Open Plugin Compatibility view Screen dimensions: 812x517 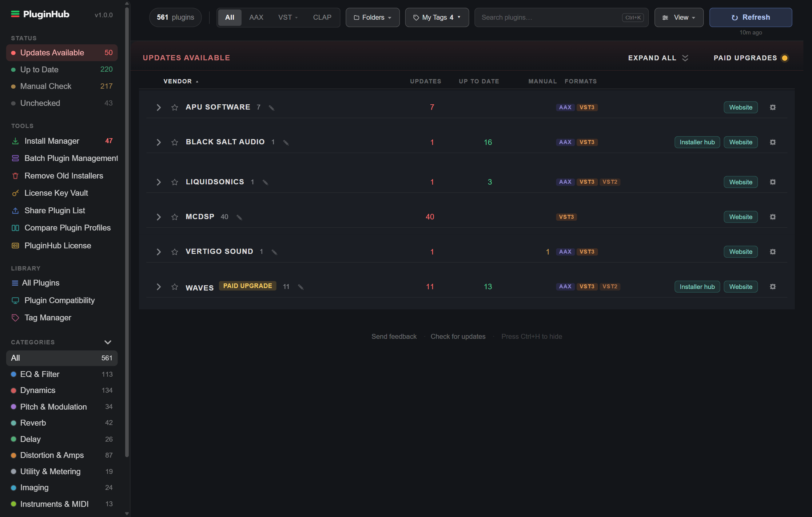[62, 300]
